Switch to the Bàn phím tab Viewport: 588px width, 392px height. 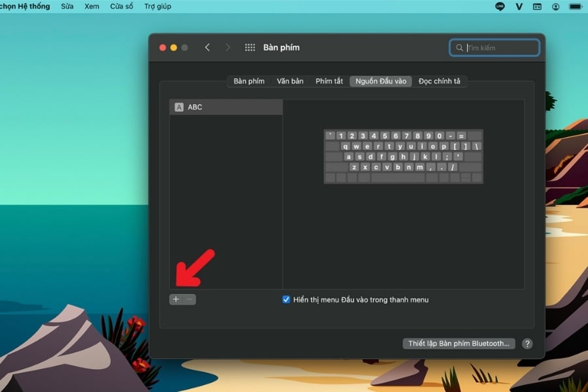[249, 81]
